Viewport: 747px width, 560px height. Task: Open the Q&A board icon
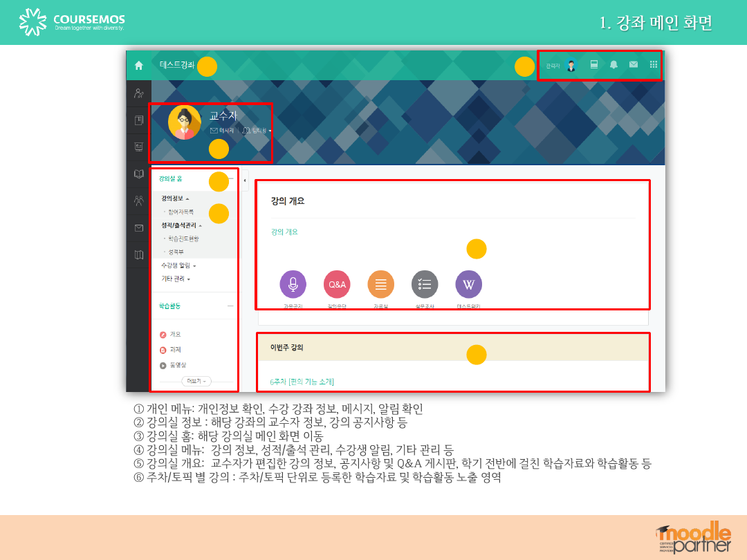[x=337, y=284]
